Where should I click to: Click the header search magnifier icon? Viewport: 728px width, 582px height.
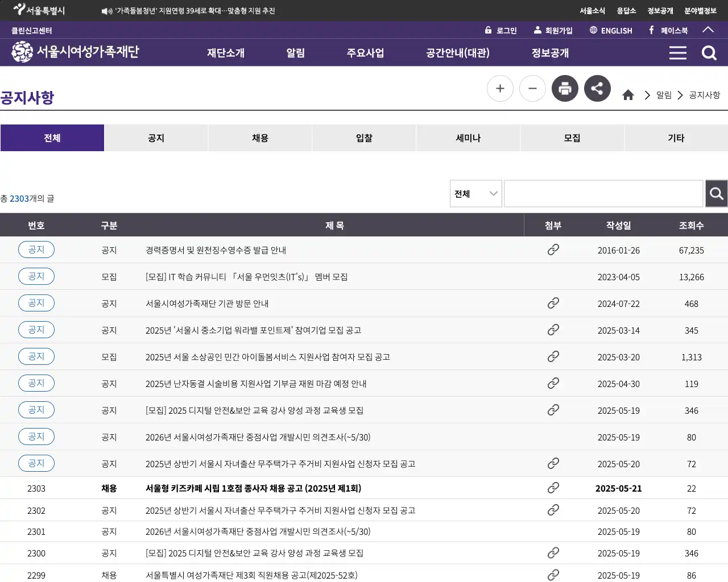pos(709,52)
